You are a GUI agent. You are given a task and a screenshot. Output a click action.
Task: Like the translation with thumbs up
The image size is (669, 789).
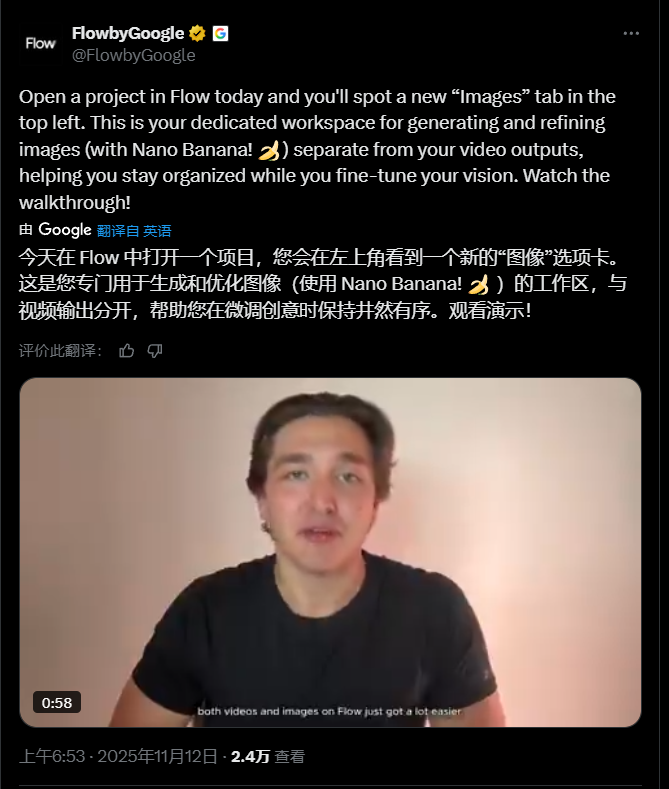(127, 351)
